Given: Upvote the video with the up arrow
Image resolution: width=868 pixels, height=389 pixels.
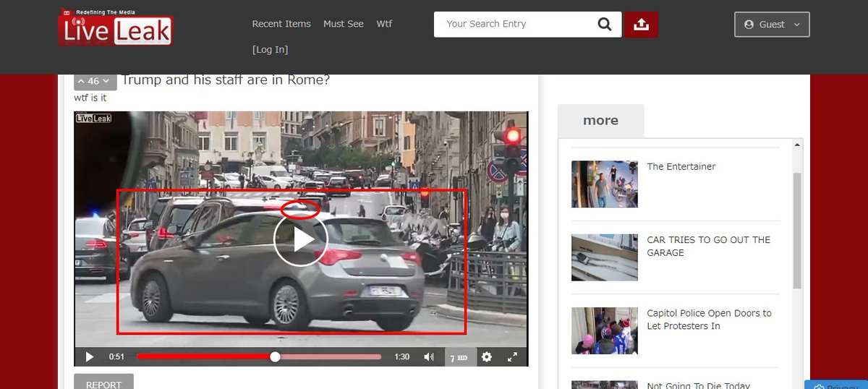Looking at the screenshot, I should click(81, 81).
